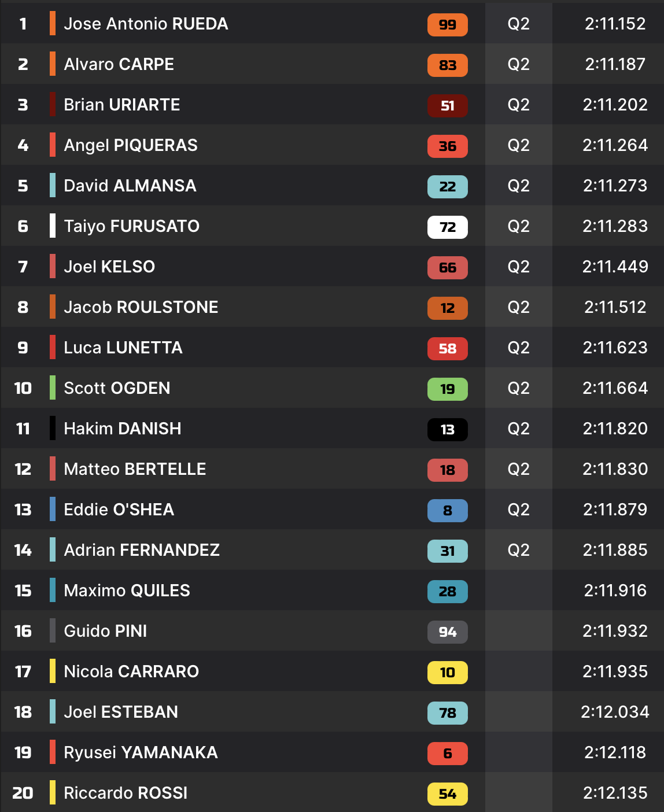Click Joel KELSO's name
Viewport: 664px width, 812px height.
[x=109, y=267]
